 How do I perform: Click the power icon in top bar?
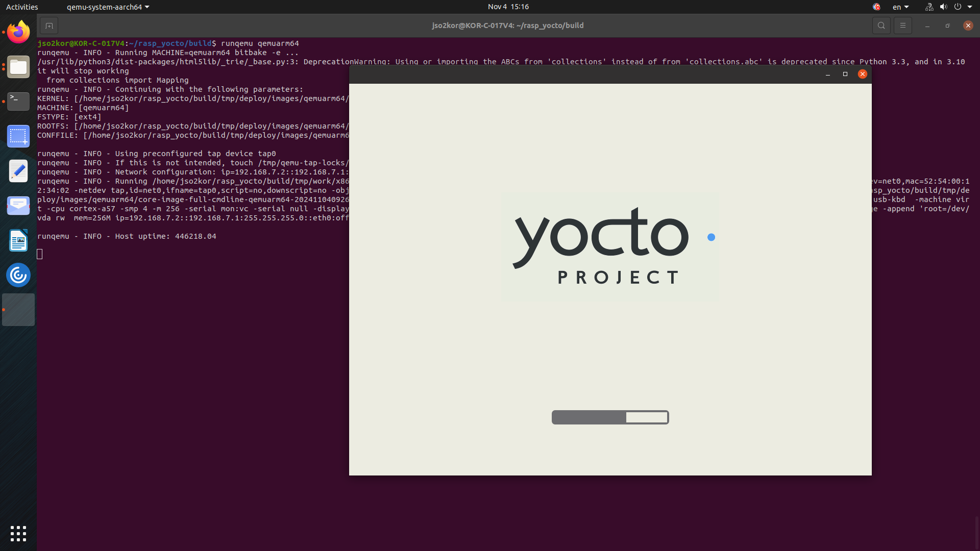[958, 7]
